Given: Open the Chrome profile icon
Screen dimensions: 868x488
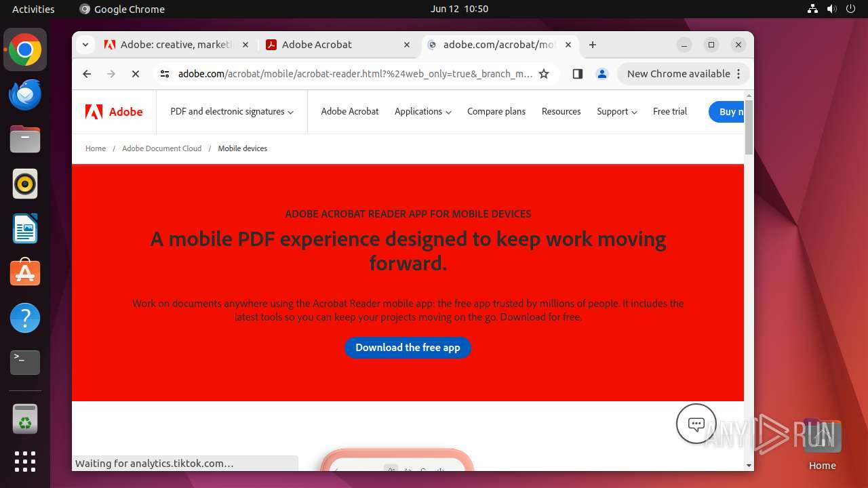Looking at the screenshot, I should click(x=601, y=74).
